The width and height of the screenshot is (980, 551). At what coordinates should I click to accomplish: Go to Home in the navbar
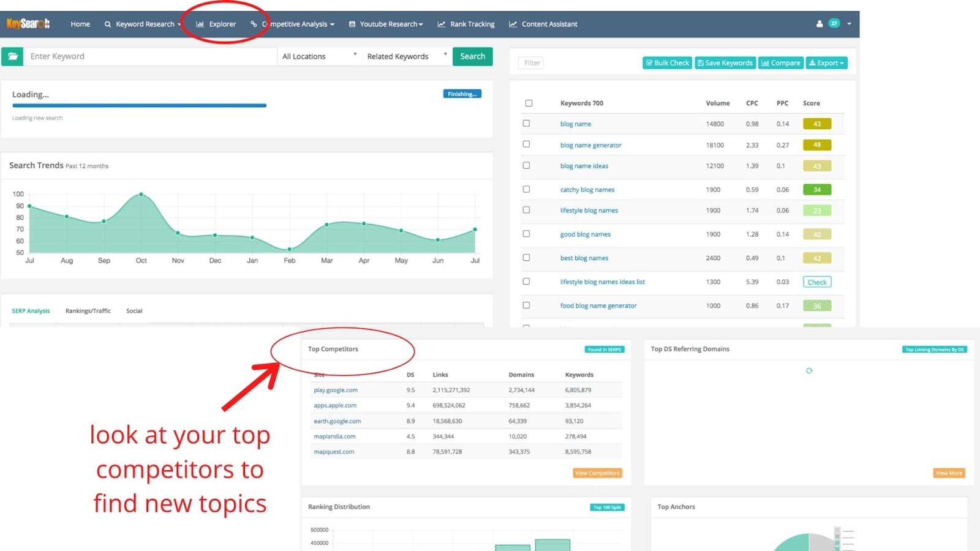pyautogui.click(x=80, y=24)
